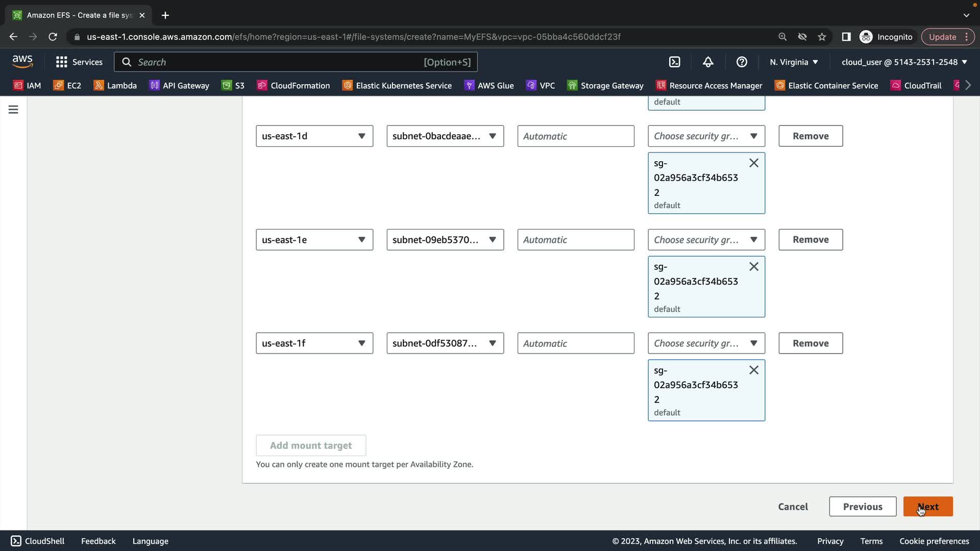The image size is (980, 551).
Task: Open the Services grid menu
Action: click(x=79, y=62)
